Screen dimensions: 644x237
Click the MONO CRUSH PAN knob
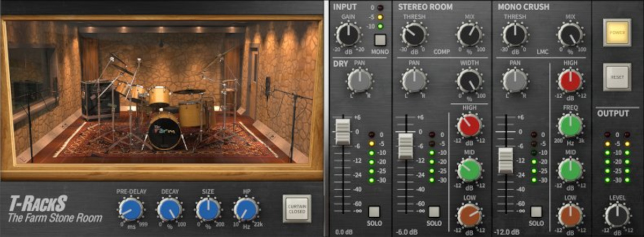pyautogui.click(x=515, y=81)
